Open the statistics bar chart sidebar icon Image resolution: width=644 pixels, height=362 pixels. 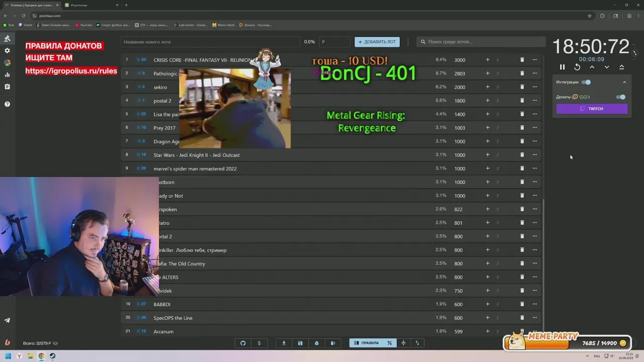(x=7, y=75)
